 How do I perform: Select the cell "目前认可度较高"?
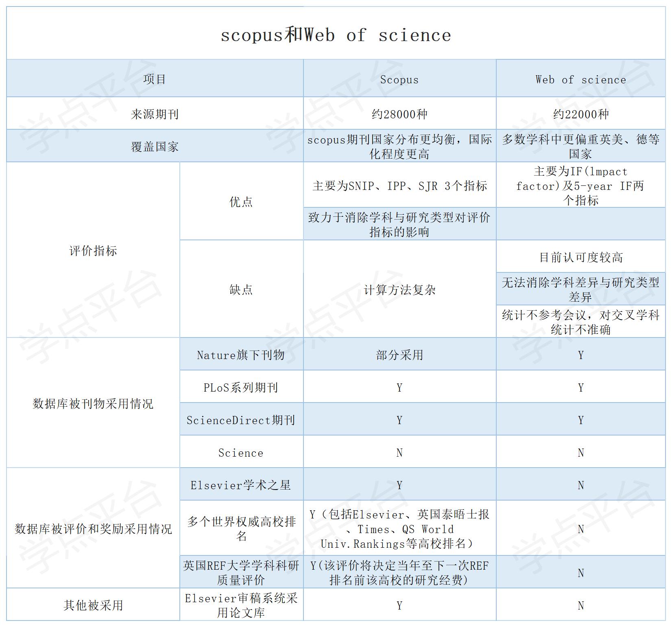581,257
